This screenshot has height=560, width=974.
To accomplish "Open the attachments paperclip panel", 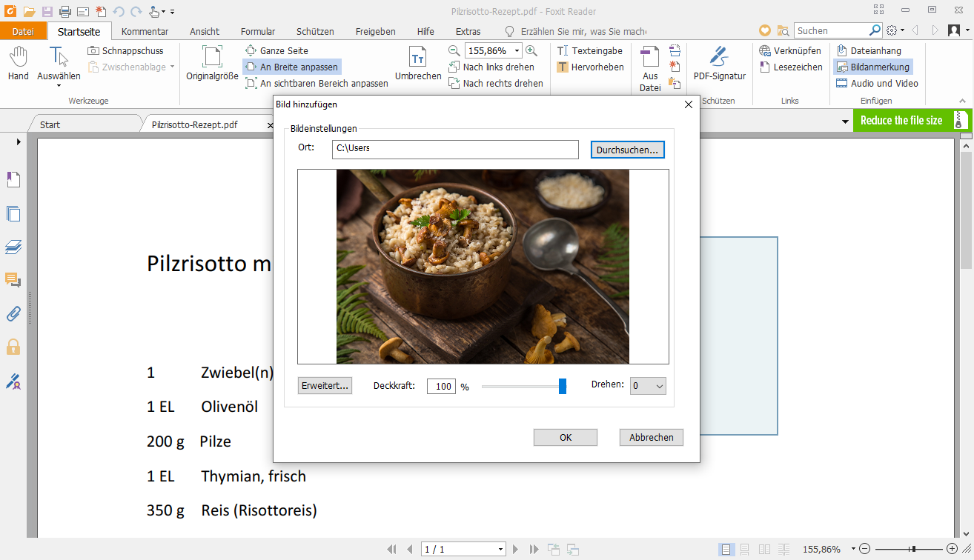I will click(13, 313).
